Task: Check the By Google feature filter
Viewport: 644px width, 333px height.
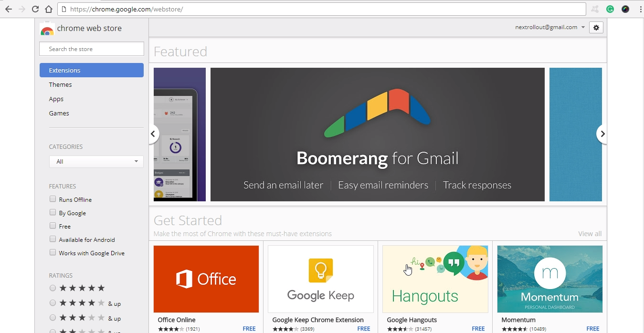Action: [53, 213]
